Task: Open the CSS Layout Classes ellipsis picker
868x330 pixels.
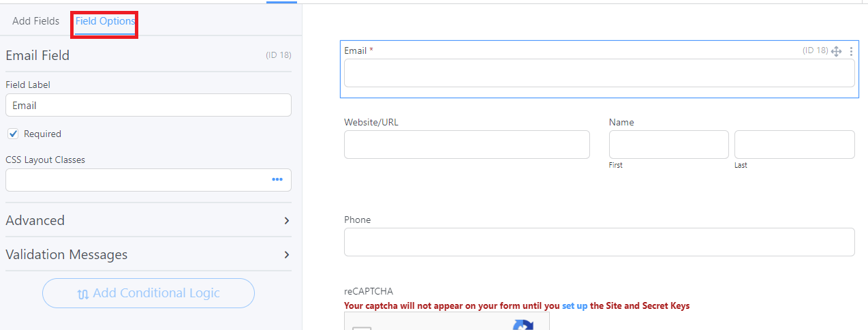Action: [277, 179]
